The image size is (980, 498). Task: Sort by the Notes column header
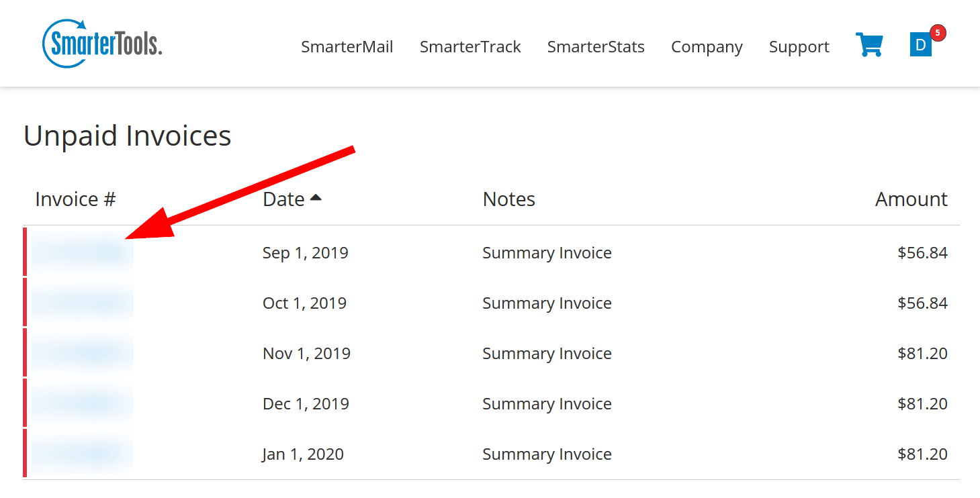[508, 199]
